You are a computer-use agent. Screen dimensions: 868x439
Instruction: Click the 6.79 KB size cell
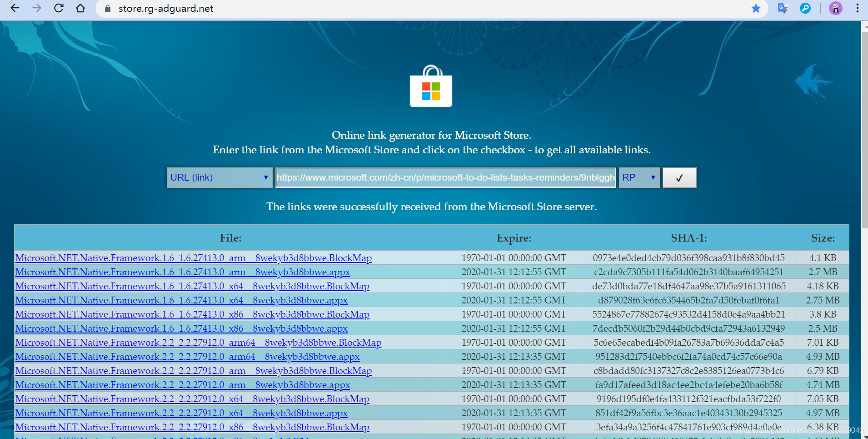click(823, 371)
